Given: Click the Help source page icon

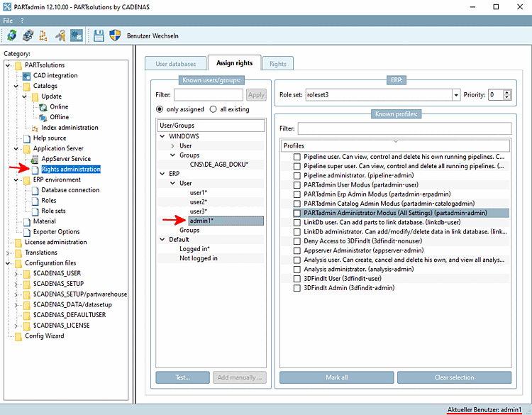Looking at the screenshot, I should pyautogui.click(x=27, y=138).
